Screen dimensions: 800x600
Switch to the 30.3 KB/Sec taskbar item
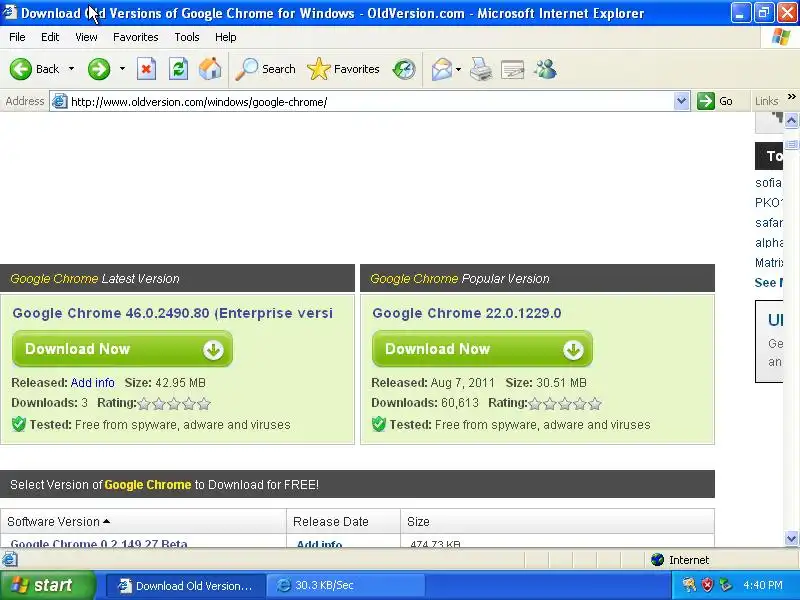tap(346, 585)
